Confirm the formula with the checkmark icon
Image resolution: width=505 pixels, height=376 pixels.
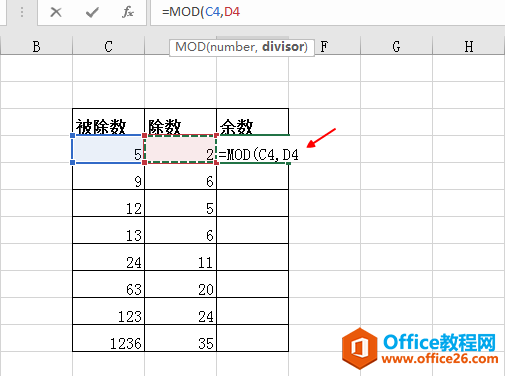point(92,12)
